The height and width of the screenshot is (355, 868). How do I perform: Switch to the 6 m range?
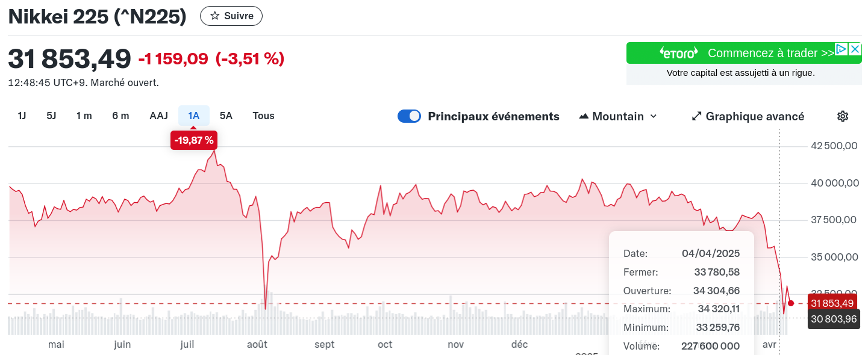pyautogui.click(x=120, y=116)
